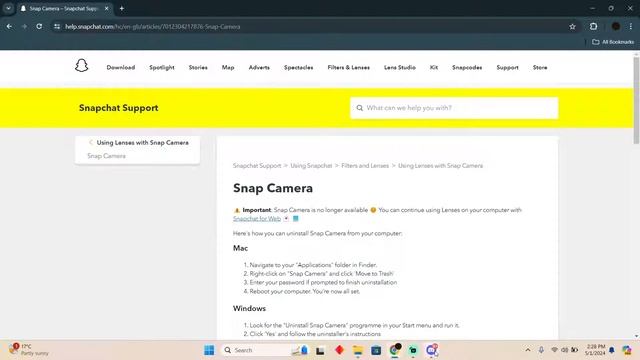The image size is (640, 360).
Task: Open Store navigation link
Action: (540, 67)
